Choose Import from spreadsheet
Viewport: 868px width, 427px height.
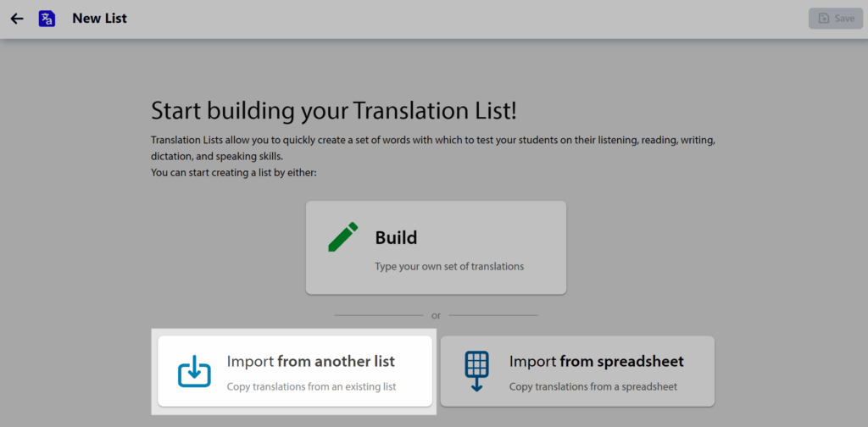pyautogui.click(x=577, y=371)
